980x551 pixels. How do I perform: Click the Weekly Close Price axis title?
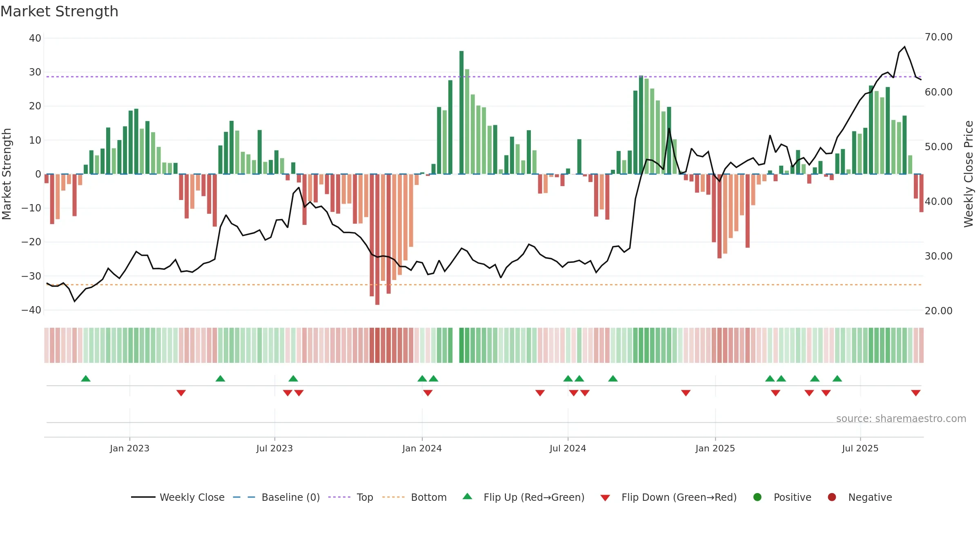point(969,174)
